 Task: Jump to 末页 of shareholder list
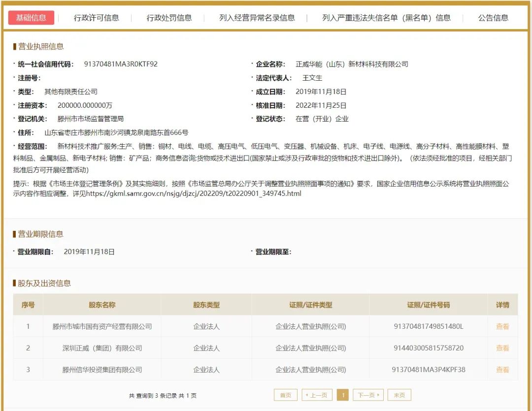click(x=399, y=395)
